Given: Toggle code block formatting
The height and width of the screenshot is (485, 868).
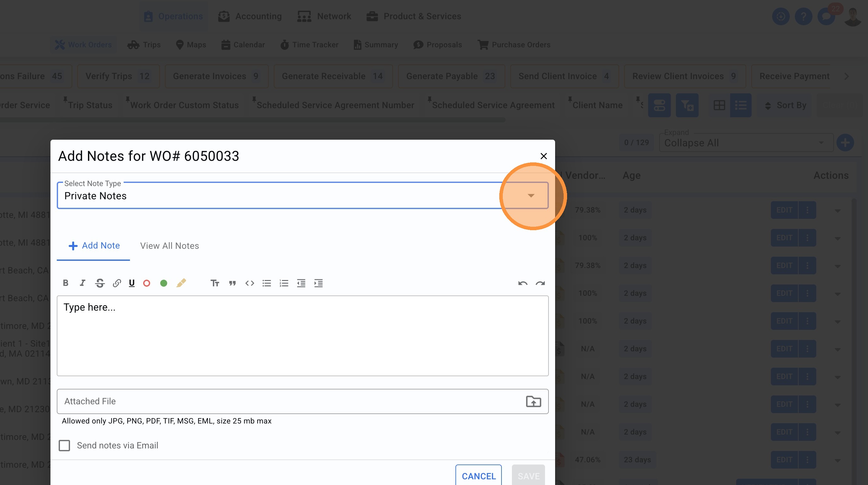Looking at the screenshot, I should 249,283.
